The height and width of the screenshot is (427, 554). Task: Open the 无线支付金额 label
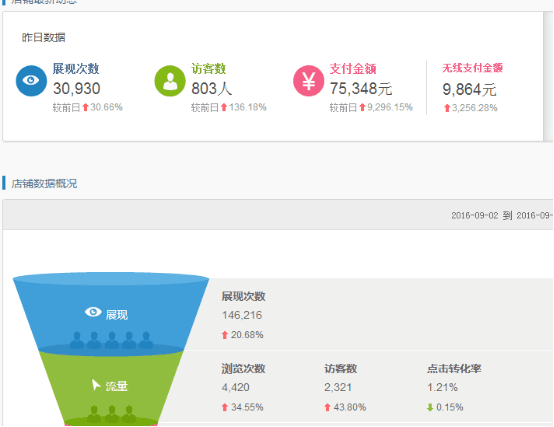tap(472, 68)
